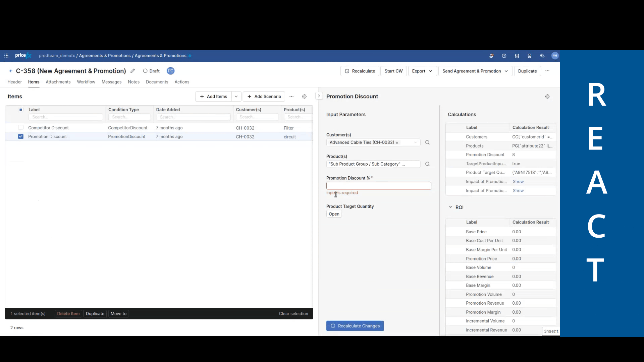Open Items table settings gear icon
Image resolution: width=644 pixels, height=362 pixels.
(304, 97)
